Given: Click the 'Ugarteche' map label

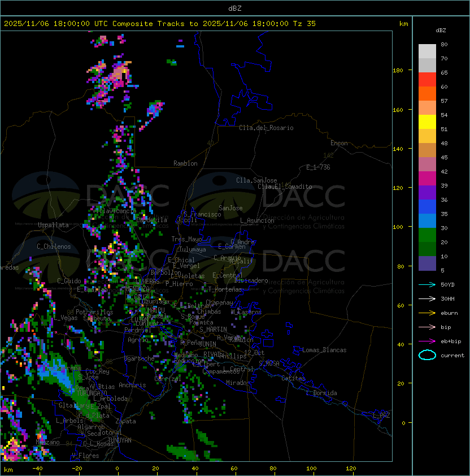Looking at the screenshot, I should click(139, 358).
